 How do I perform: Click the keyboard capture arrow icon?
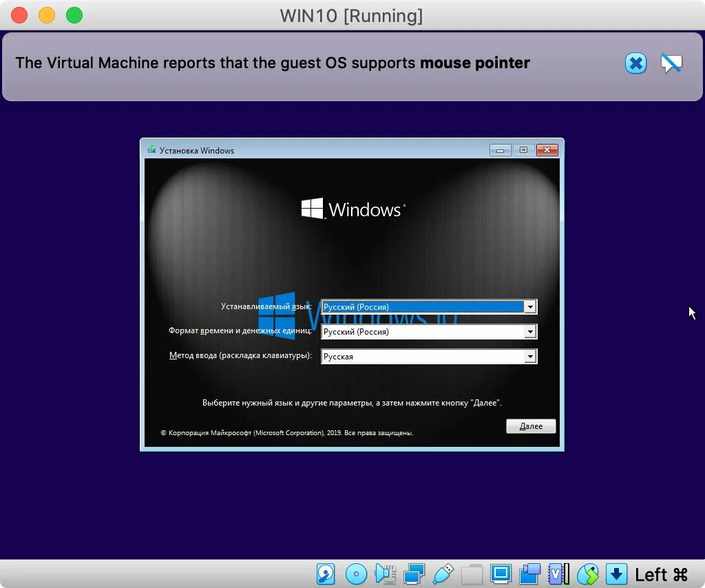pyautogui.click(x=616, y=574)
